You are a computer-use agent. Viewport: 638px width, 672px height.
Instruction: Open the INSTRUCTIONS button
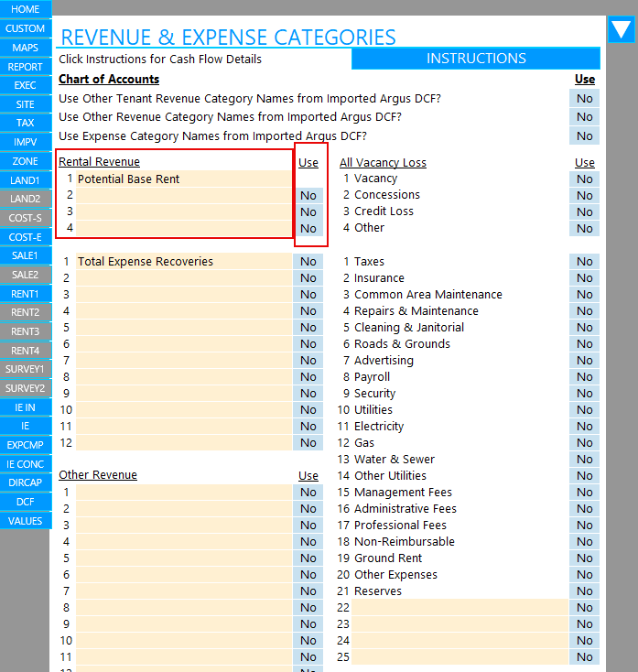[476, 59]
